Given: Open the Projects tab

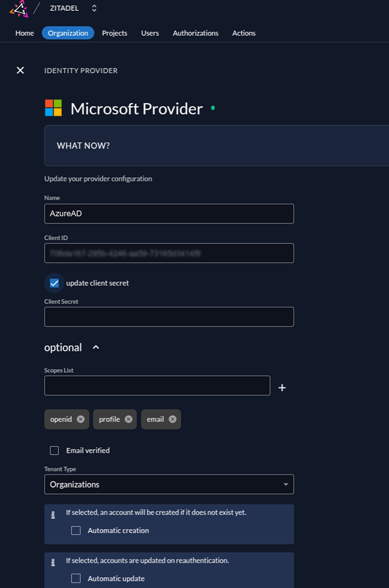Looking at the screenshot, I should coord(115,33).
